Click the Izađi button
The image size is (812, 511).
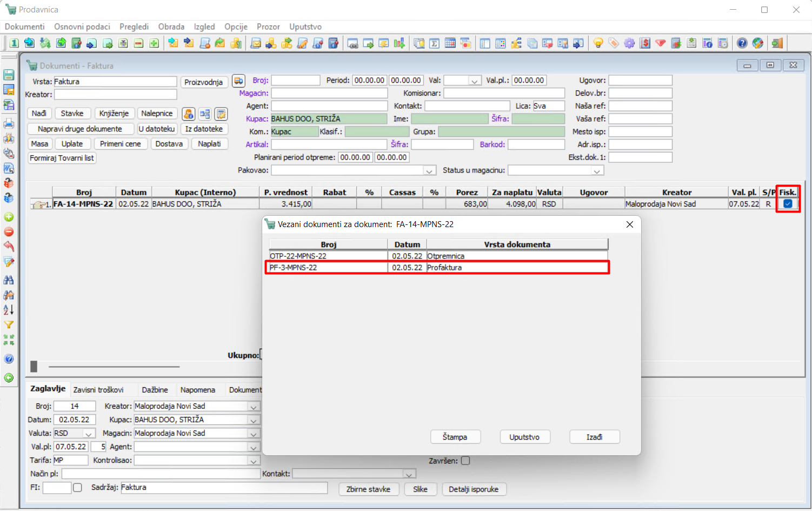click(595, 437)
